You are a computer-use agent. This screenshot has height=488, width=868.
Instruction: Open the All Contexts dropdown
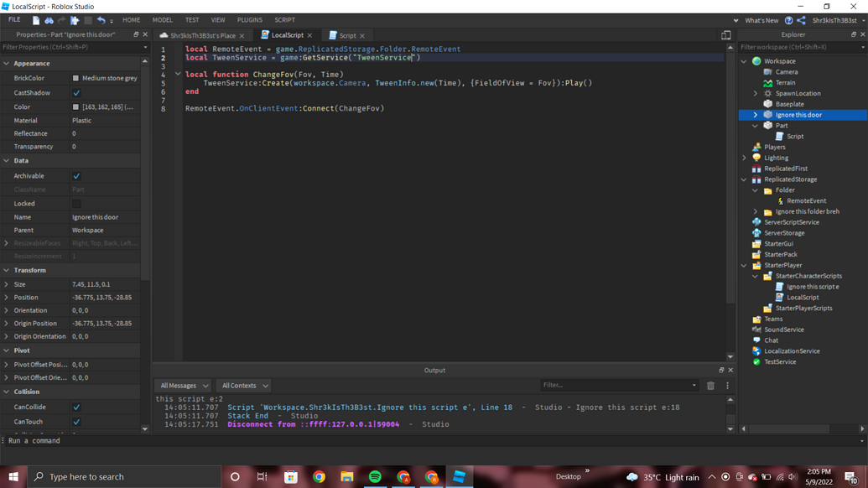(244, 386)
